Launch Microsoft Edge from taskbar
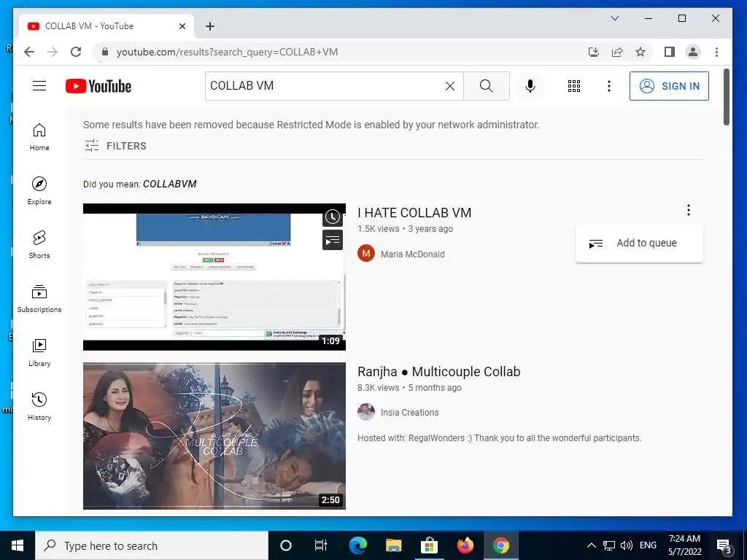 (x=357, y=545)
